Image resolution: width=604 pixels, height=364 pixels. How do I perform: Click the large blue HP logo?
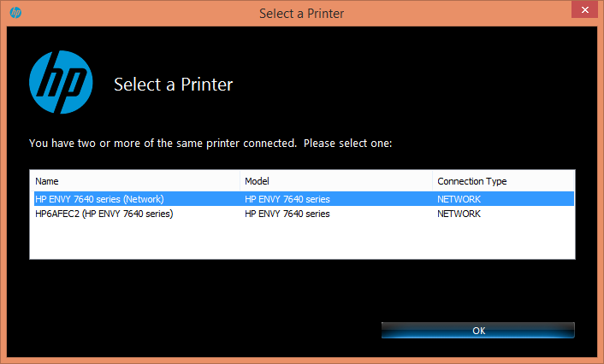[x=62, y=83]
